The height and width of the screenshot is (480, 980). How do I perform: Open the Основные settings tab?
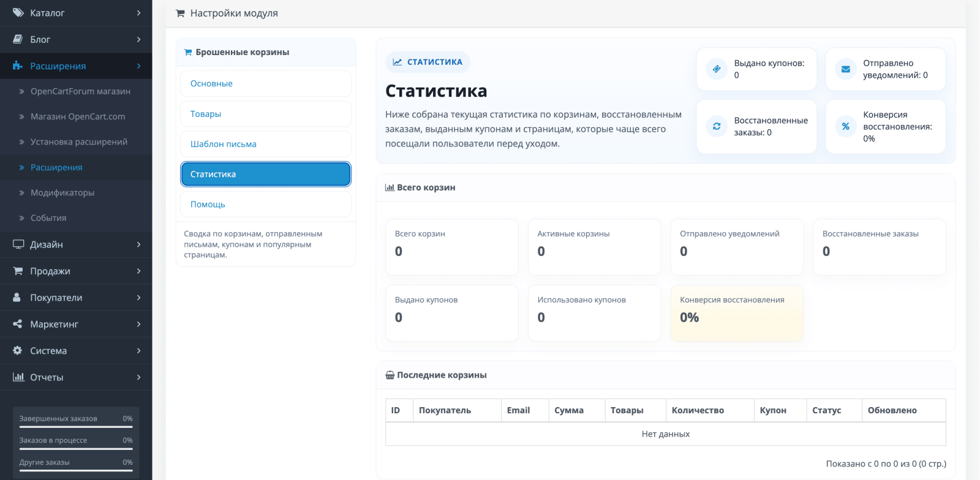pyautogui.click(x=266, y=83)
